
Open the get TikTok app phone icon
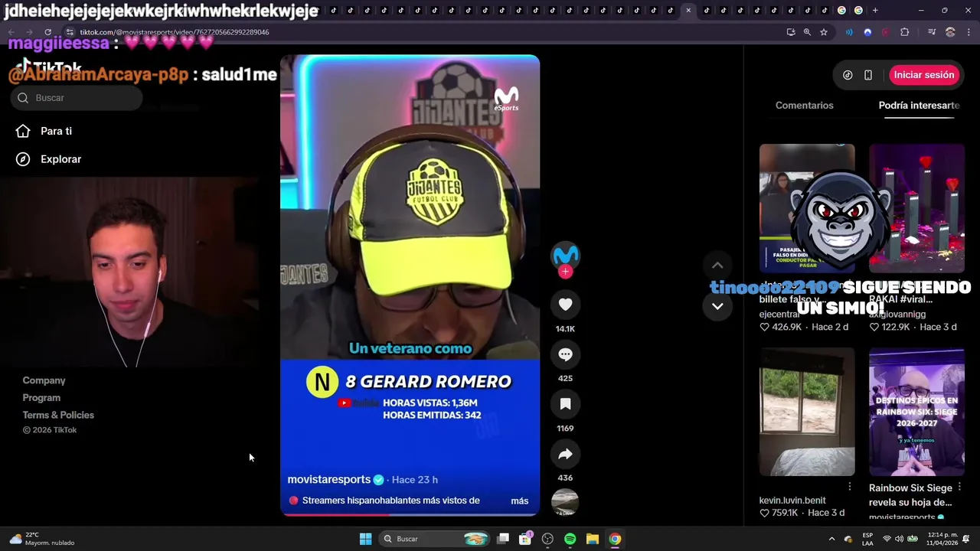coord(868,75)
